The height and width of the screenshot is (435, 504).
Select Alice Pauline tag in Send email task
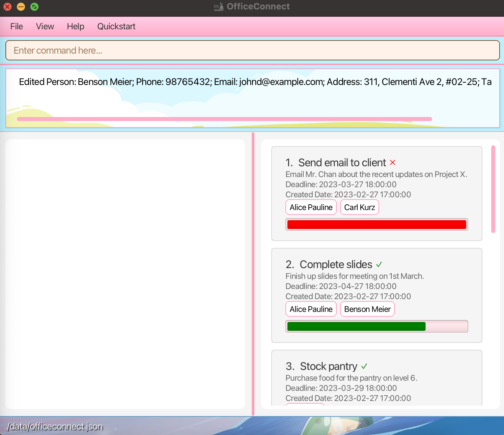pyautogui.click(x=311, y=207)
